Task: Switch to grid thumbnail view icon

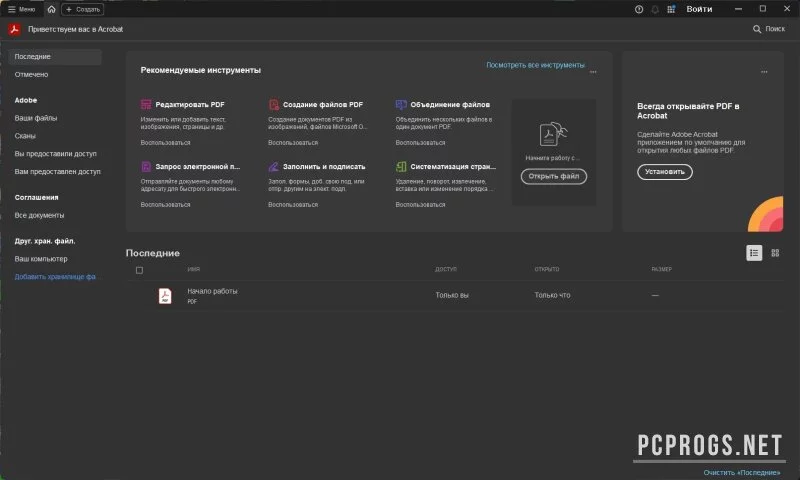Action: (x=775, y=253)
